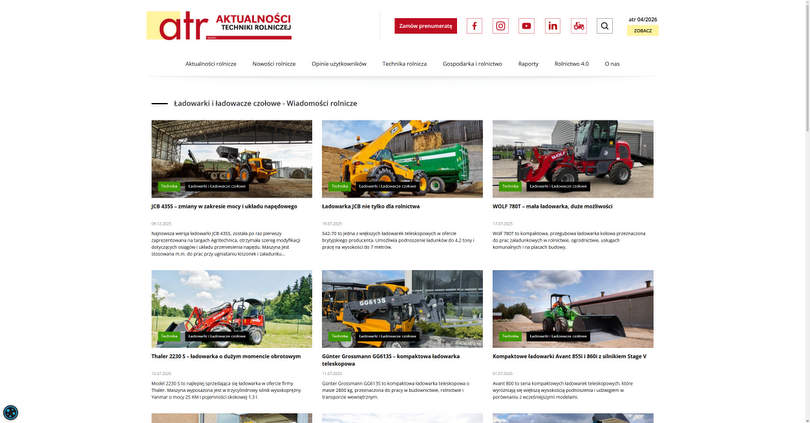Click heading Ładowarki i ładowacze czołowe - Wiadomości rolnicze
Screen dimensions: 810x423
266,103
